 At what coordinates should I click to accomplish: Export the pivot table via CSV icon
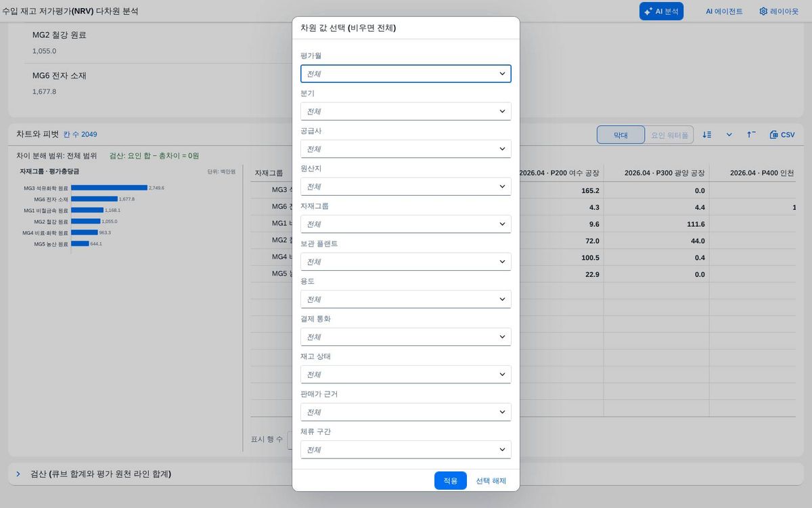click(782, 135)
